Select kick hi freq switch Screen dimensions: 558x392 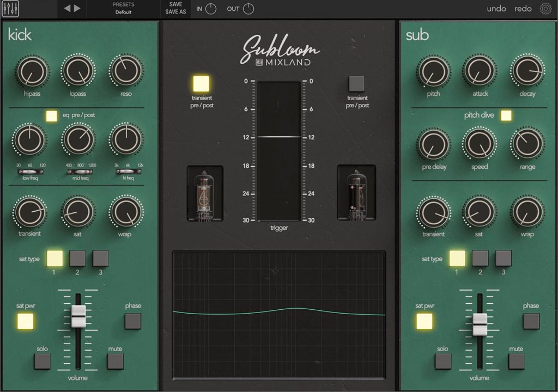128,172
